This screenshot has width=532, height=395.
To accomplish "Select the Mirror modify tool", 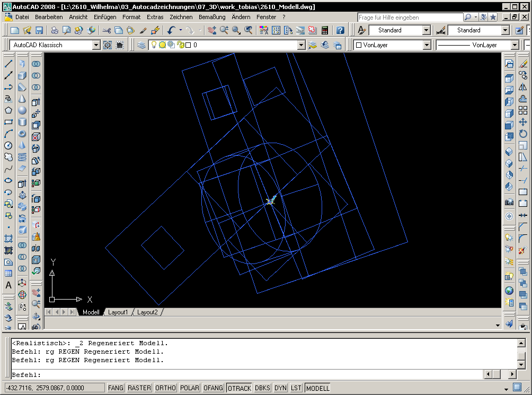I will tap(523, 87).
